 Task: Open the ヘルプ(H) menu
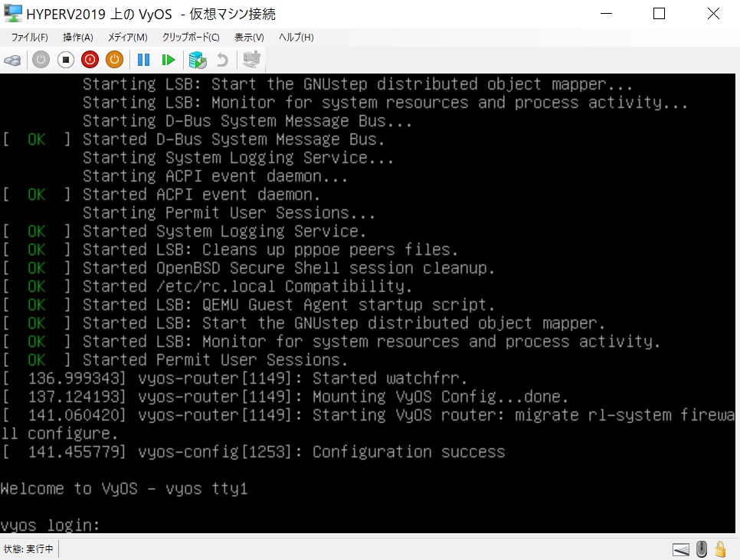coord(296,38)
